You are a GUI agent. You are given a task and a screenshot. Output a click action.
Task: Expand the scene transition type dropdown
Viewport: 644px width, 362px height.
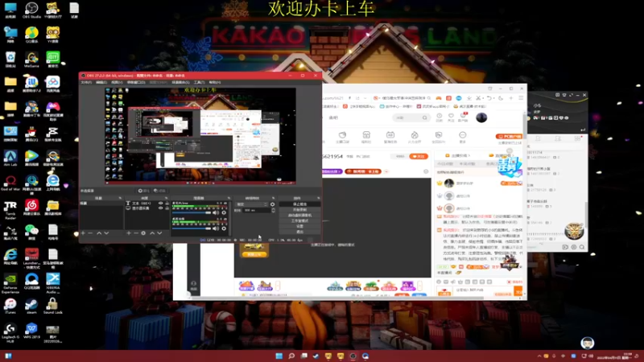coord(252,204)
